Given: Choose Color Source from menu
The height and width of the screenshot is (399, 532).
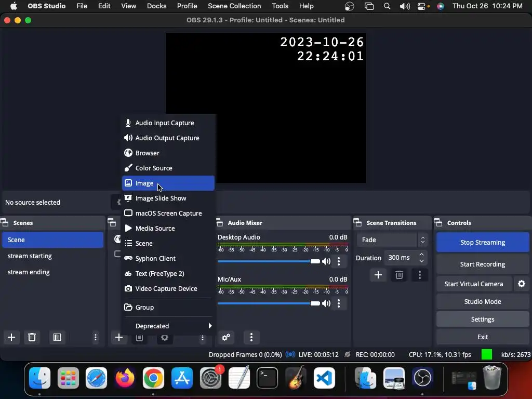Looking at the screenshot, I should click(168, 168).
